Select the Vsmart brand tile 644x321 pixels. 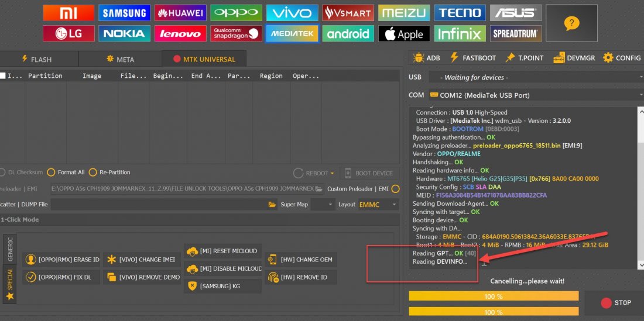(348, 13)
